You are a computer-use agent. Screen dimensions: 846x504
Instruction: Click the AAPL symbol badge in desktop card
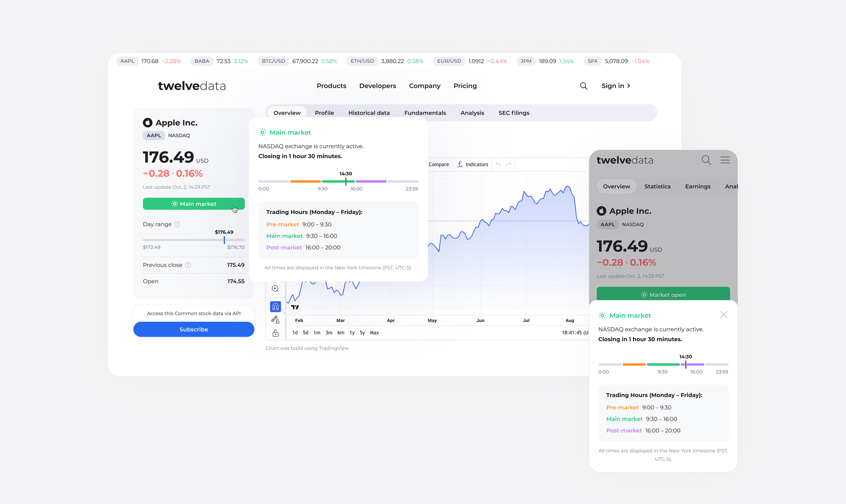[x=154, y=136]
